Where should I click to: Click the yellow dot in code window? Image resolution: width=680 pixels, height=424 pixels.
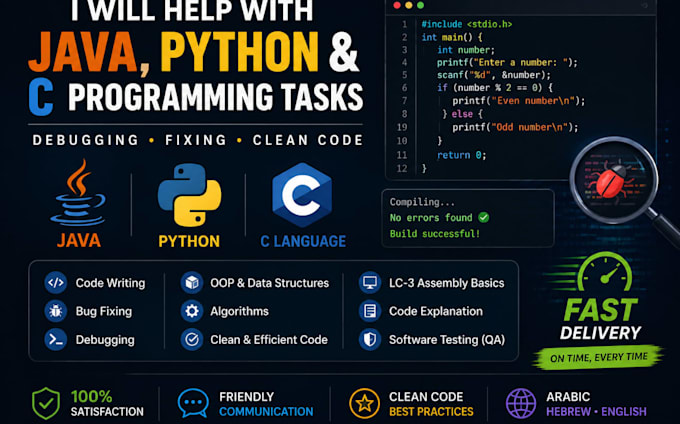(x=409, y=5)
